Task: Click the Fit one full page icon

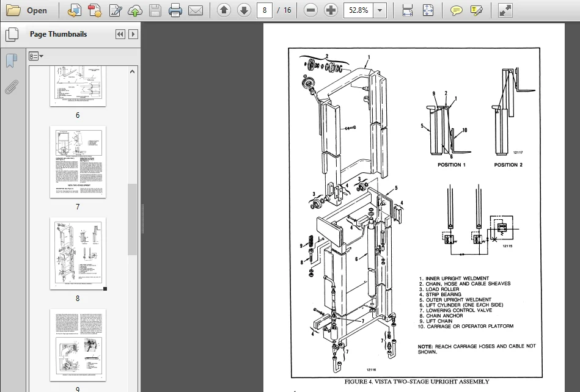Action: coord(428,10)
